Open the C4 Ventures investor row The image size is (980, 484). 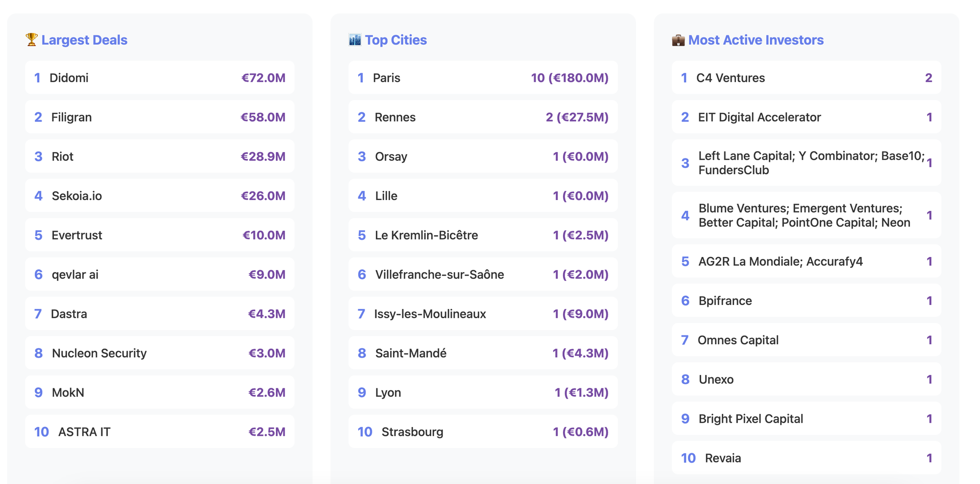807,78
